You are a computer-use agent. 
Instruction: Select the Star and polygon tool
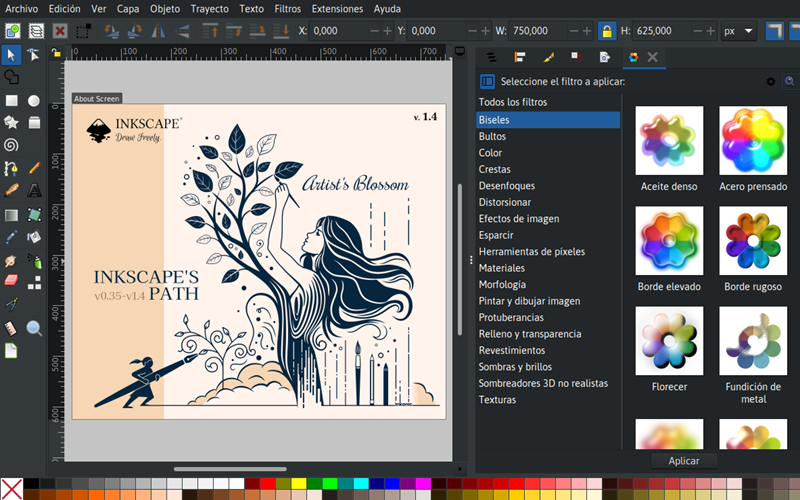11,122
